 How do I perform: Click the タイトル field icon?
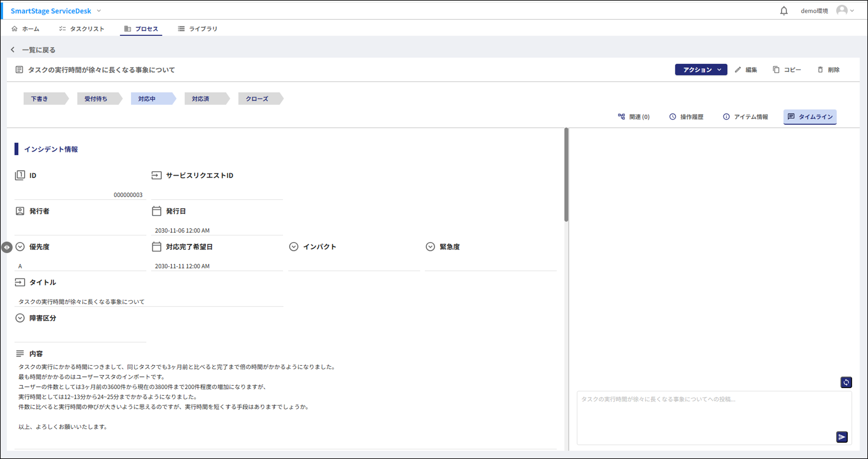(20, 282)
